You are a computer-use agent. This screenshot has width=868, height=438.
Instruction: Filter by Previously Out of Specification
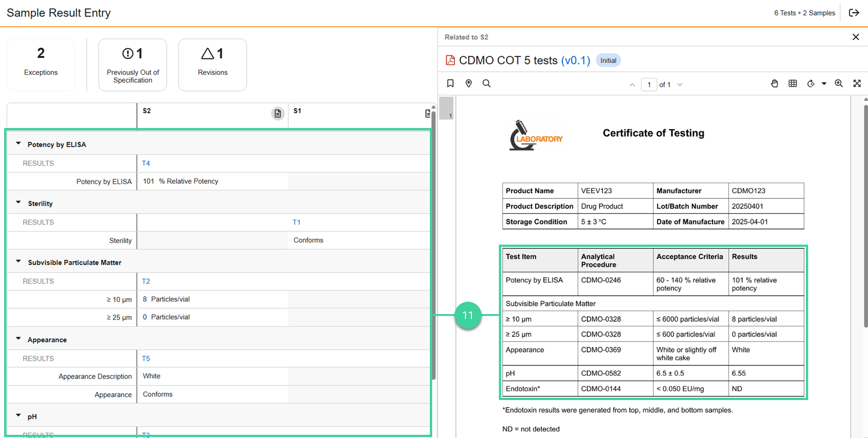click(132, 64)
